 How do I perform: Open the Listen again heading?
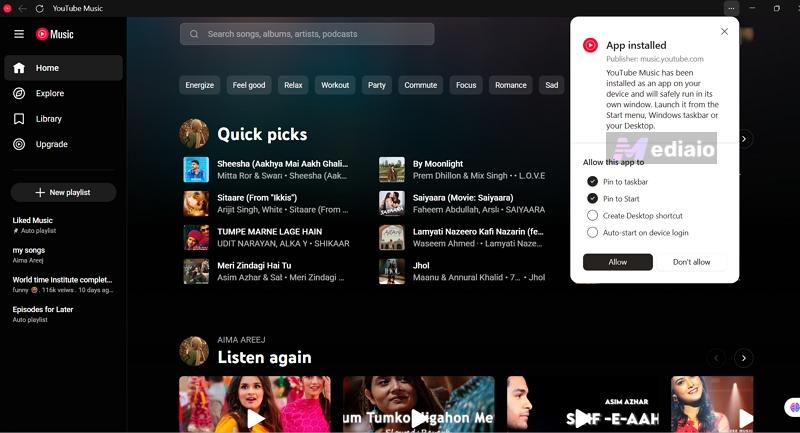pyautogui.click(x=264, y=358)
